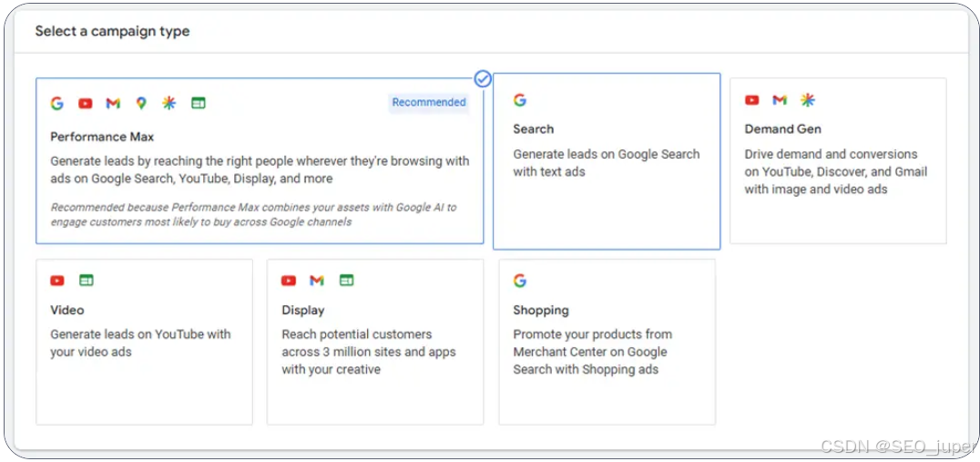Viewport: 980px width, 462px height.
Task: Click the blue selected checkmark on Performance Max
Action: (483, 78)
